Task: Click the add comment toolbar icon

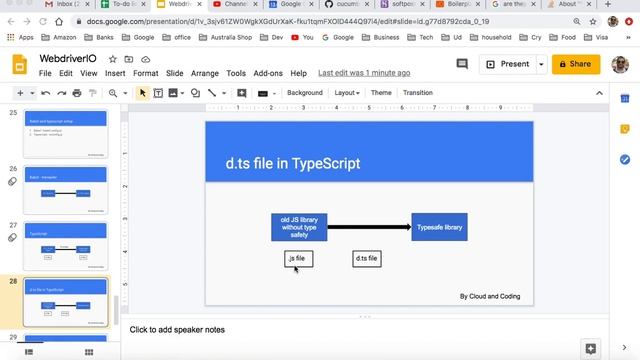Action: pyautogui.click(x=242, y=93)
